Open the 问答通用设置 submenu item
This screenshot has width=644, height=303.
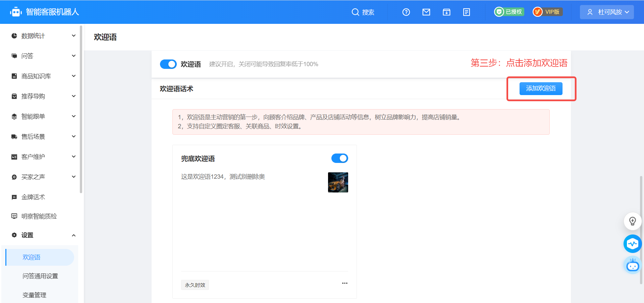[40, 276]
